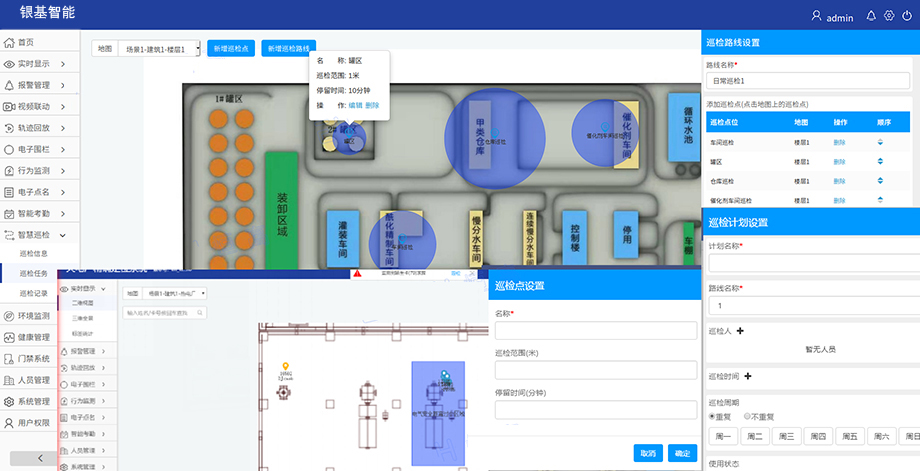Select the 重复 radio button
Viewport: 920px width, 471px height.
tap(711, 415)
